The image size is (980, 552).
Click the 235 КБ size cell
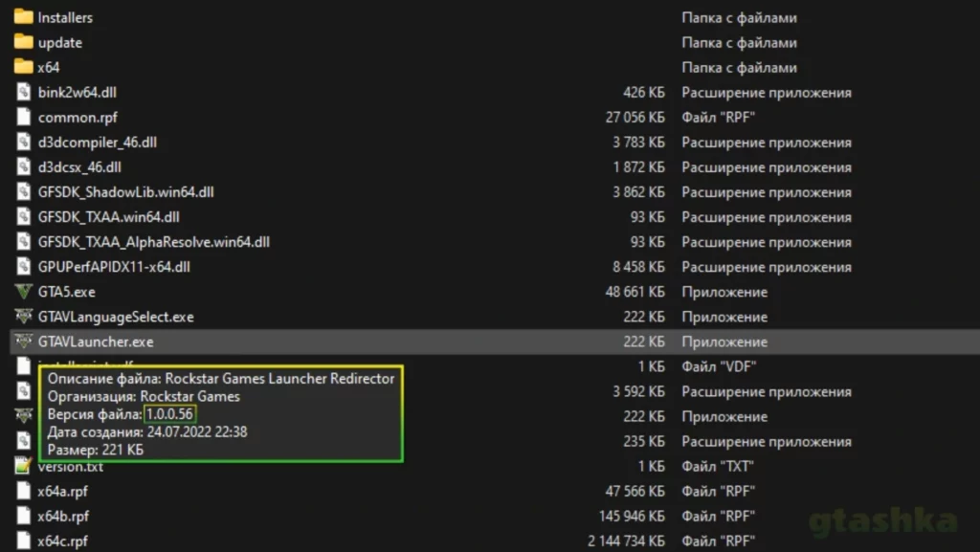[644, 441]
